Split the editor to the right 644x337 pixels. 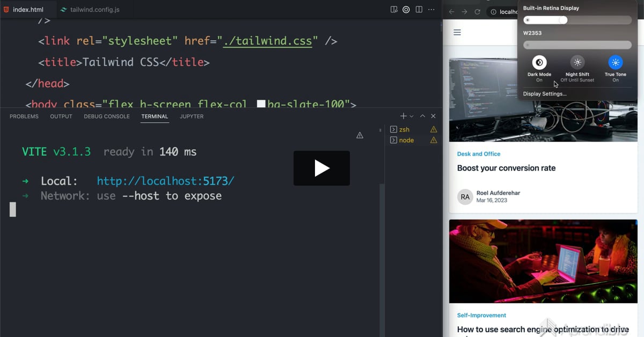[419, 10]
